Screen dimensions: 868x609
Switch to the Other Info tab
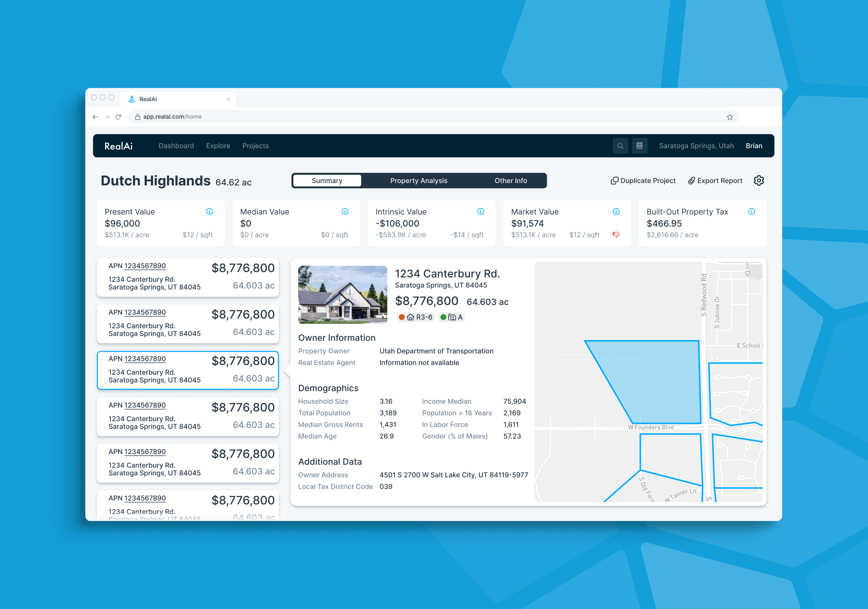(510, 181)
